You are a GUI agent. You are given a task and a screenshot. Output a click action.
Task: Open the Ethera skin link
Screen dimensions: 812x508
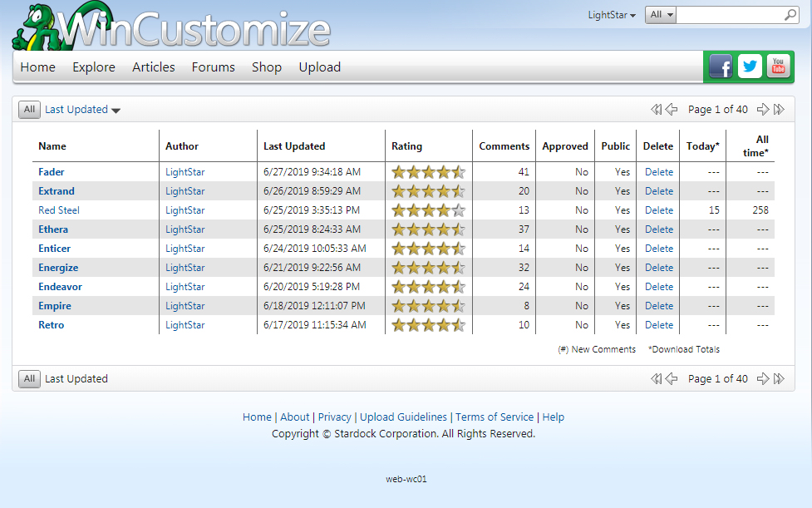[x=53, y=229]
